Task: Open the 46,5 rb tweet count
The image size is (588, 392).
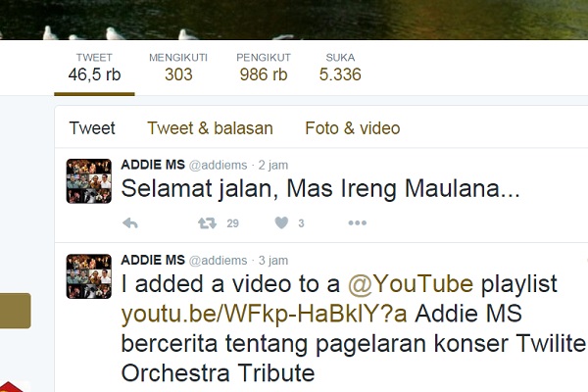Action: click(94, 68)
